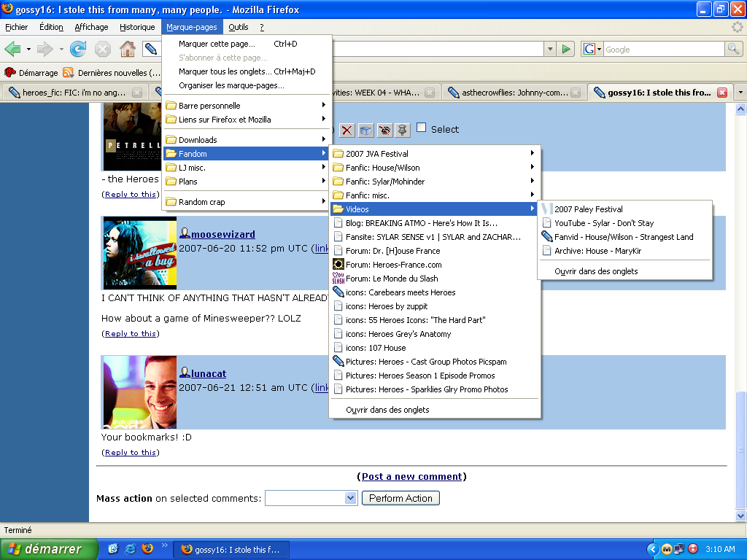Viewport: 747px width, 560px height.
Task: Open YouTube - Sylar - Don't Stay bookmark
Action: 604,223
